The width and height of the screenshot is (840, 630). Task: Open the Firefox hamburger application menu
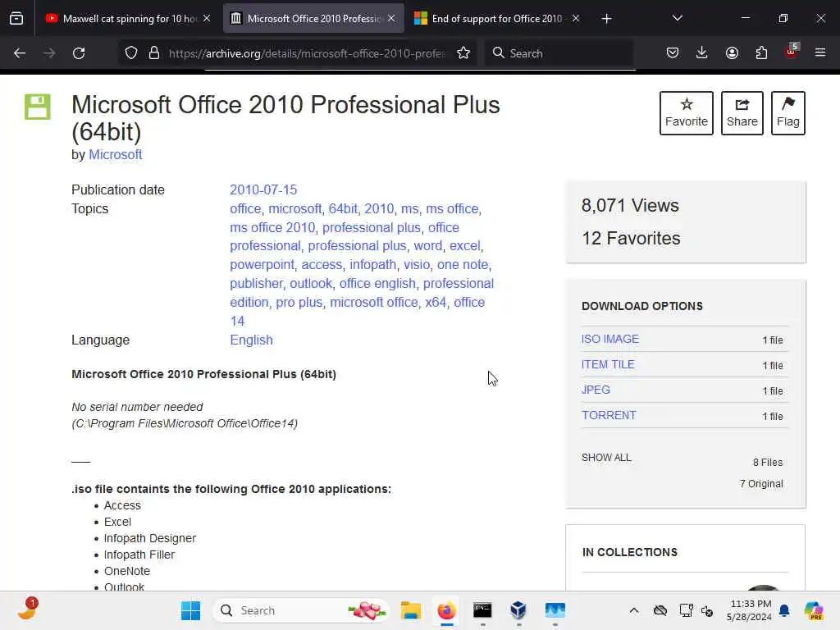click(x=820, y=53)
